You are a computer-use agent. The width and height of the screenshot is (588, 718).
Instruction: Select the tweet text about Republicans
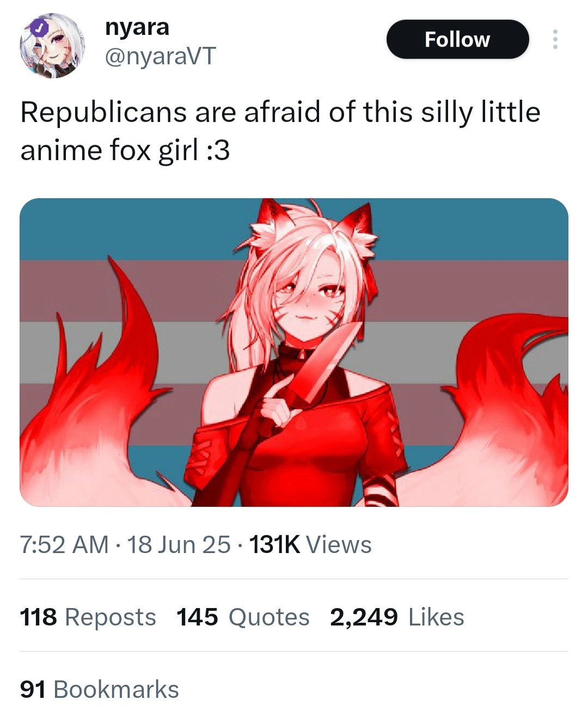280,131
